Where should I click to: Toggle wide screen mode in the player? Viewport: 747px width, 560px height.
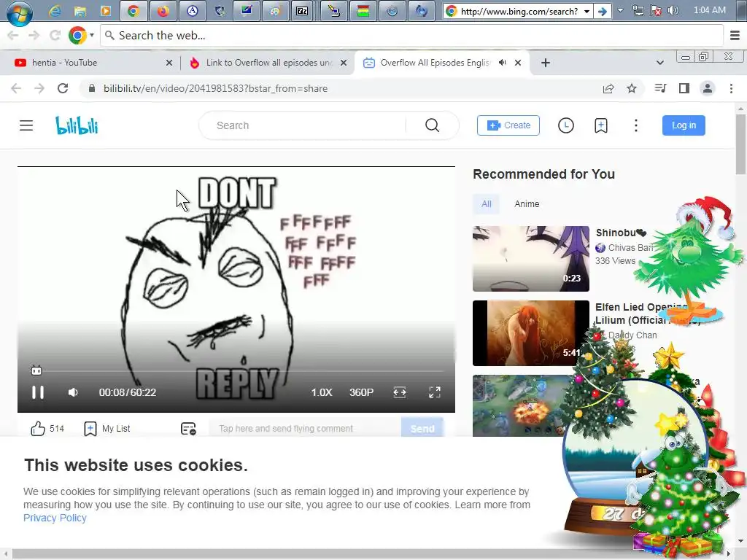coord(400,392)
